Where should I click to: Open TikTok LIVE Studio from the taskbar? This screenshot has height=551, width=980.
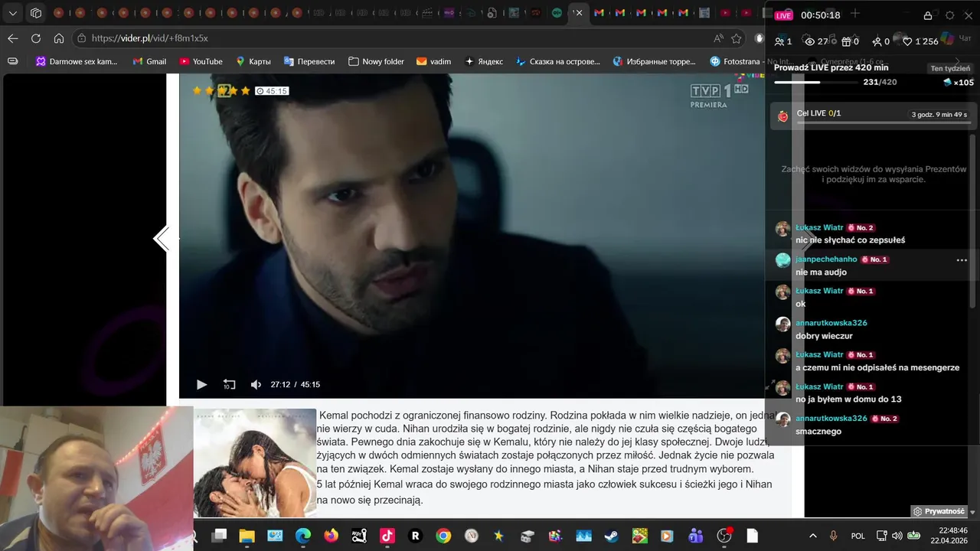387,536
